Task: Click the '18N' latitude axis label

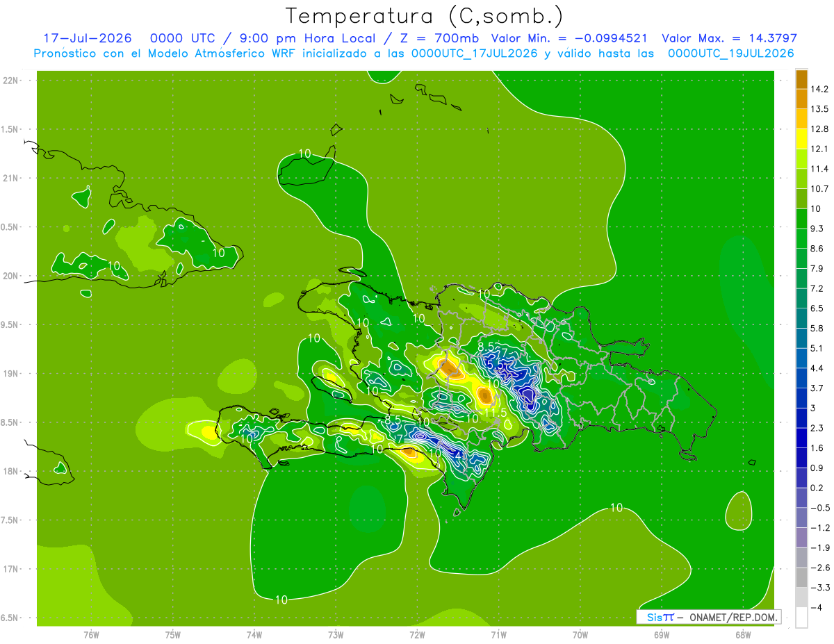Action: tap(11, 471)
